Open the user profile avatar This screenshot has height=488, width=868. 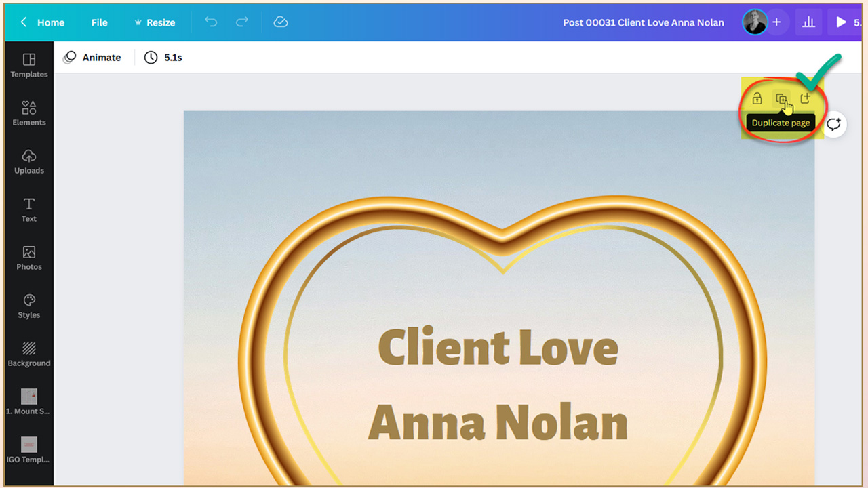[755, 22]
